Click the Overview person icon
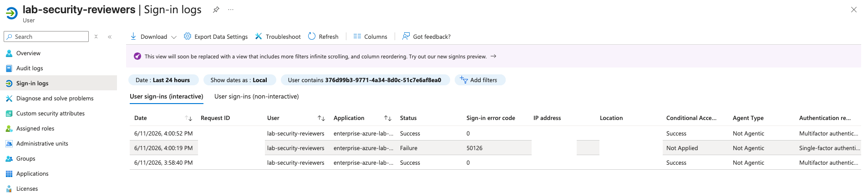The height and width of the screenshot is (193, 868). tap(9, 53)
